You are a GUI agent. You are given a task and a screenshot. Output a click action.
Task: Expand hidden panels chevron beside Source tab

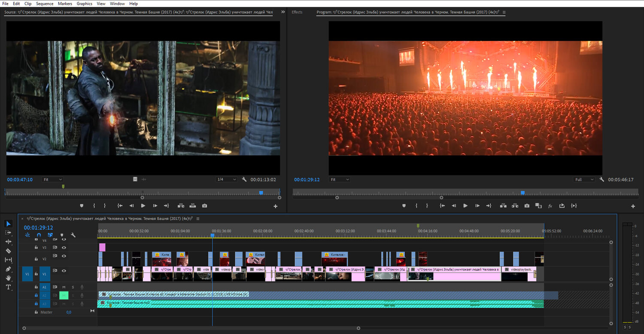click(283, 12)
